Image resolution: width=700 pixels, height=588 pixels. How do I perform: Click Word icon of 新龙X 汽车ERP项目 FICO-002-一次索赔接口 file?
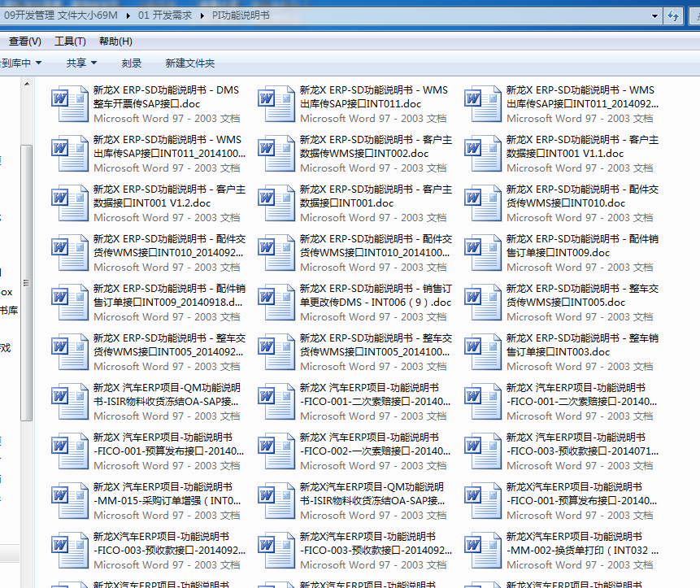(276, 451)
